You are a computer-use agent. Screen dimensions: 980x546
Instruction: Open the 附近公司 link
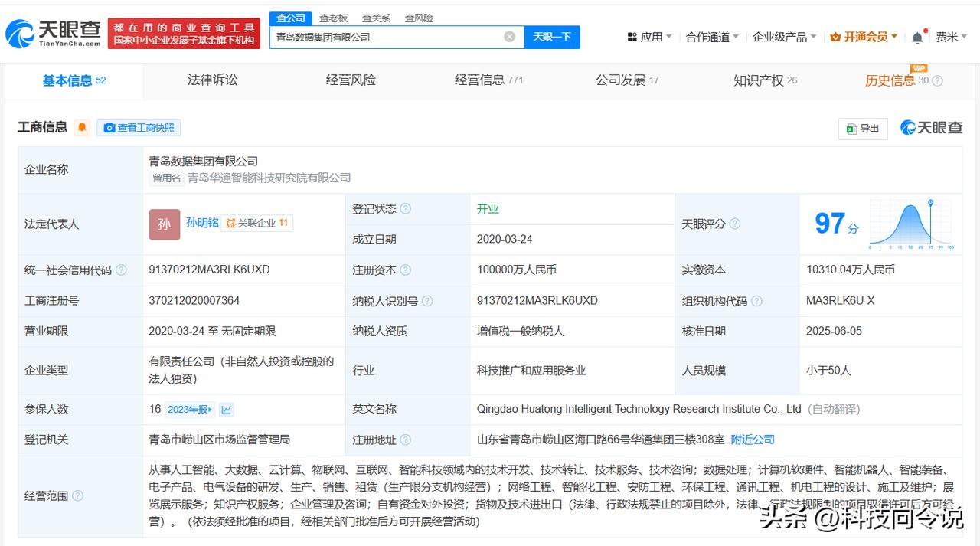(x=753, y=440)
